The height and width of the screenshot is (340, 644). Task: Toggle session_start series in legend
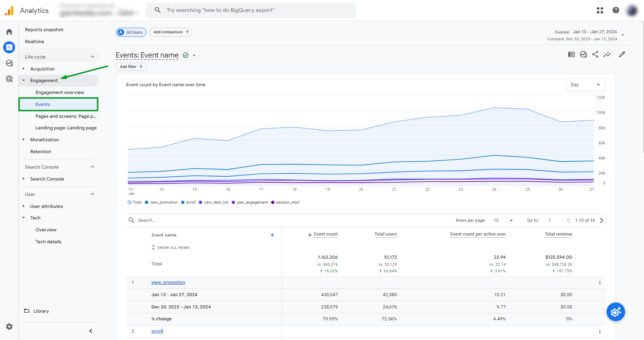coord(285,203)
